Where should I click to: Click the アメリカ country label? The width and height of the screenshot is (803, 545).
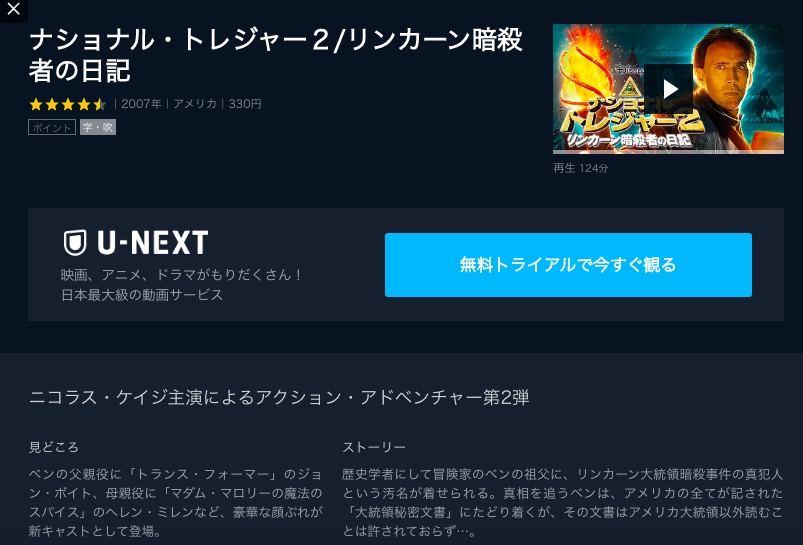[x=195, y=104]
